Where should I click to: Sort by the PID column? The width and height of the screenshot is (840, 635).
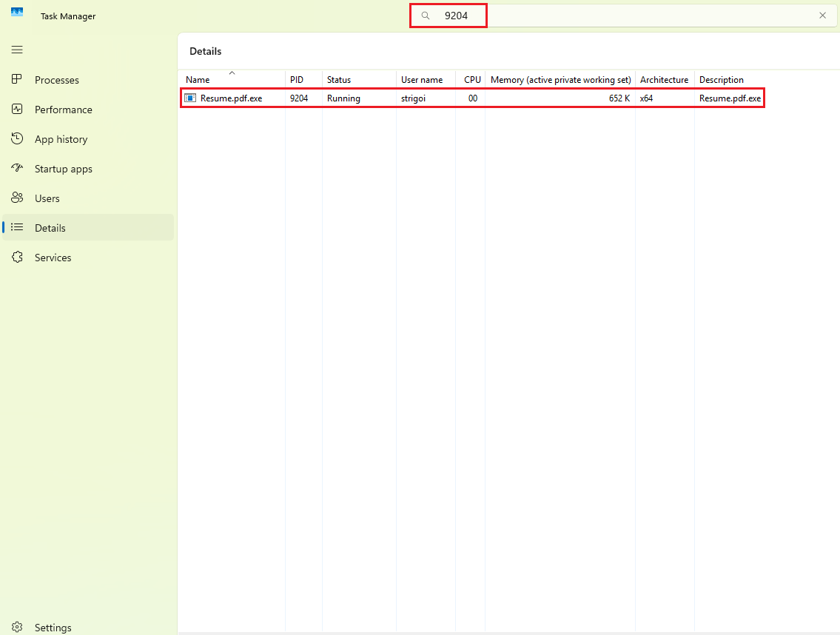(x=298, y=79)
